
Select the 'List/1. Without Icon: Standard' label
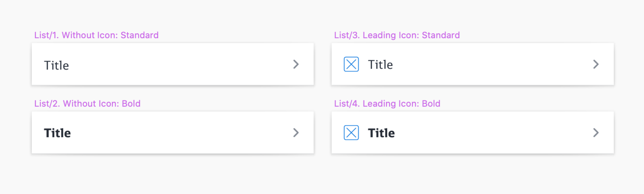pyautogui.click(x=96, y=35)
